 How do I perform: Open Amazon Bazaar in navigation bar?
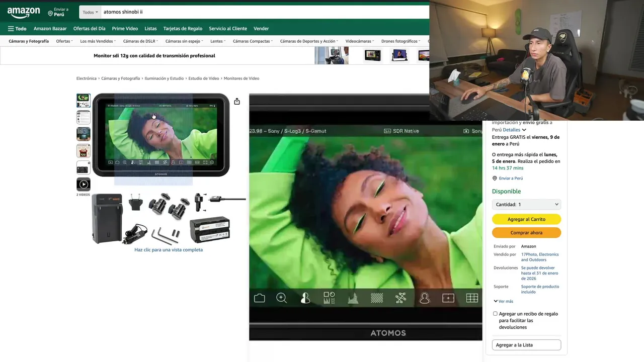click(x=50, y=29)
